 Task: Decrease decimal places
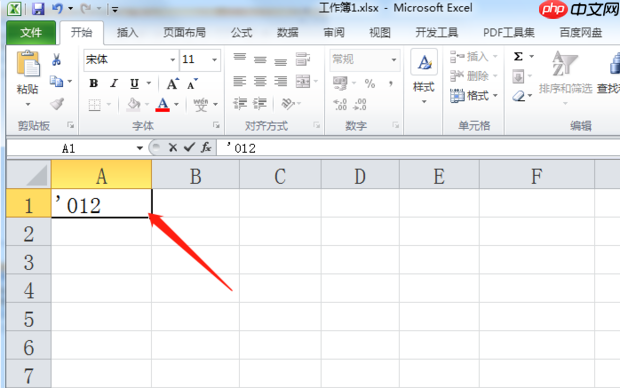click(360, 105)
